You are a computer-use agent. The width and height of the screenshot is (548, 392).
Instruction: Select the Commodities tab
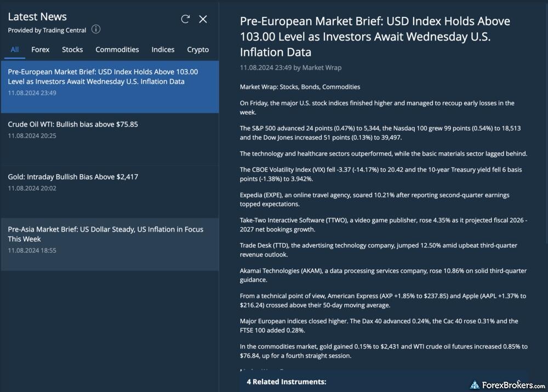point(117,49)
